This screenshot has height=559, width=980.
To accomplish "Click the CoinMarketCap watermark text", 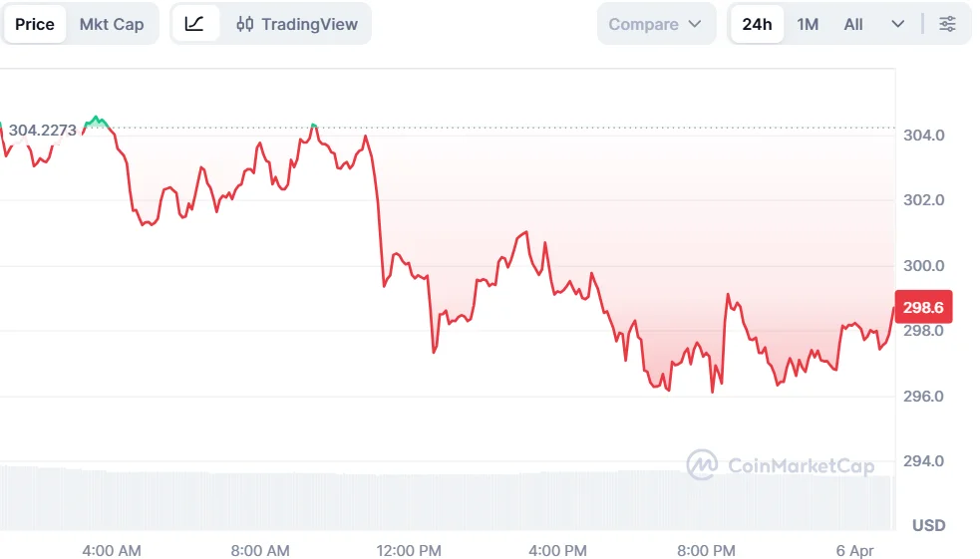I will point(801,465).
